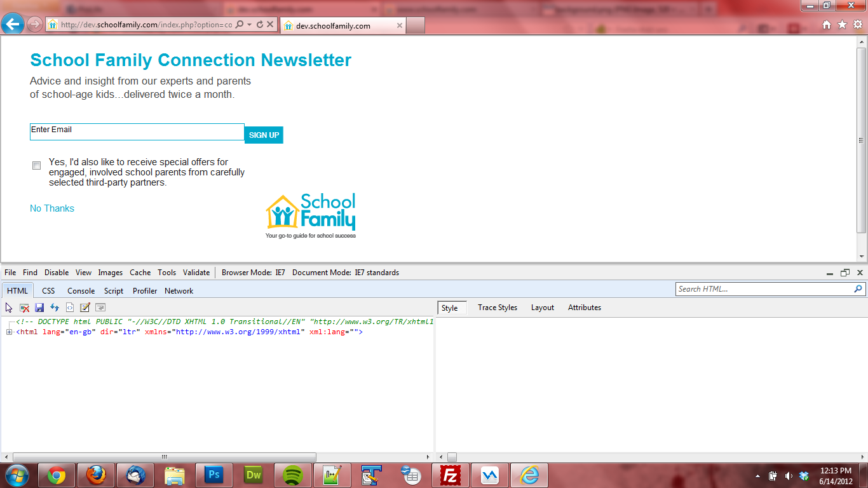Screen dimensions: 868x488
Task: Toggle the Edit mode pencil icon
Action: pyautogui.click(x=85, y=308)
